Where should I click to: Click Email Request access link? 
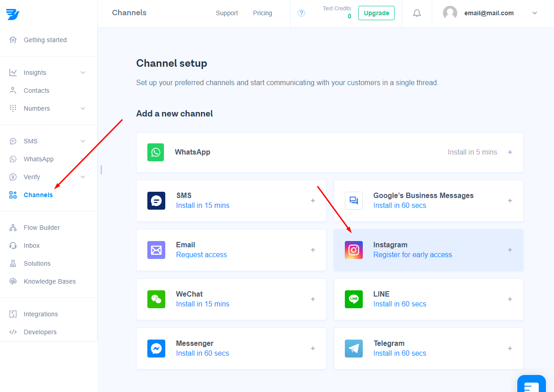coord(202,255)
